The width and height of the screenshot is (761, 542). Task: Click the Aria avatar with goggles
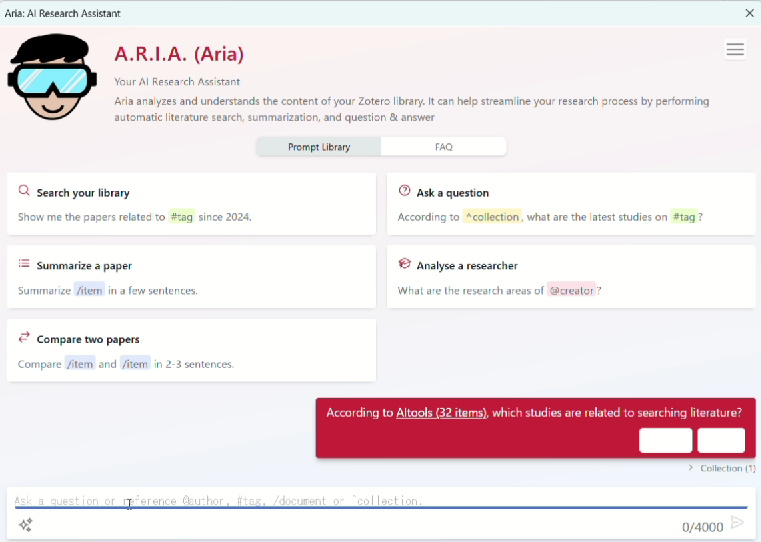click(52, 77)
